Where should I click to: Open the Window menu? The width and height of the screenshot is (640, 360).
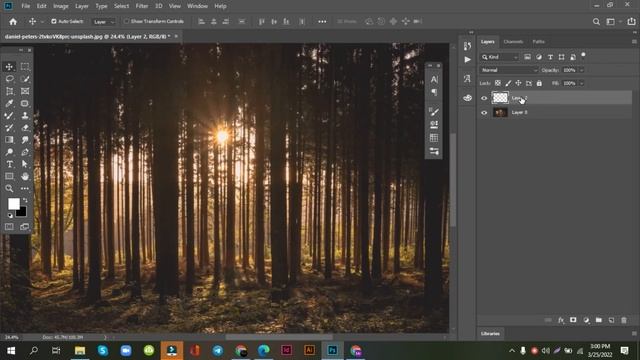click(x=197, y=6)
